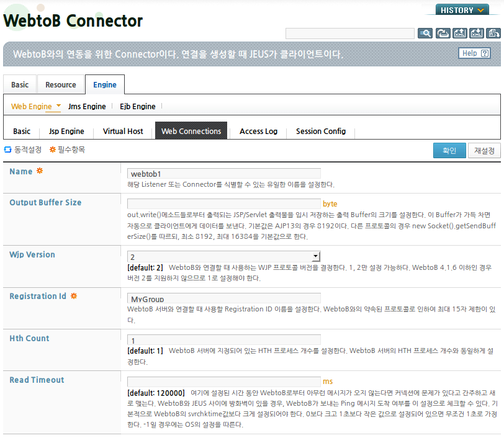Click the 확인 confirm button
Image resolution: width=504 pixels, height=438 pixels.
[449, 150]
